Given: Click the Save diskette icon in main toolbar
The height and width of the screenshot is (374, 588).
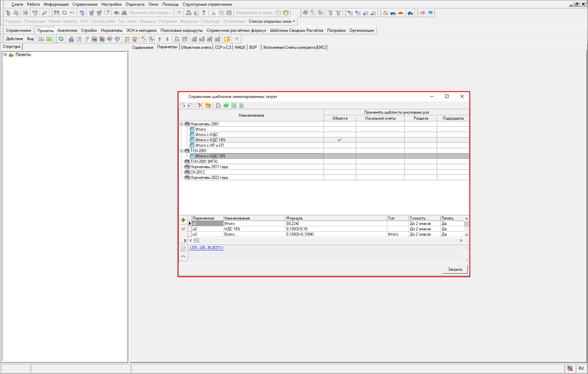Looking at the screenshot, I should (56, 13).
